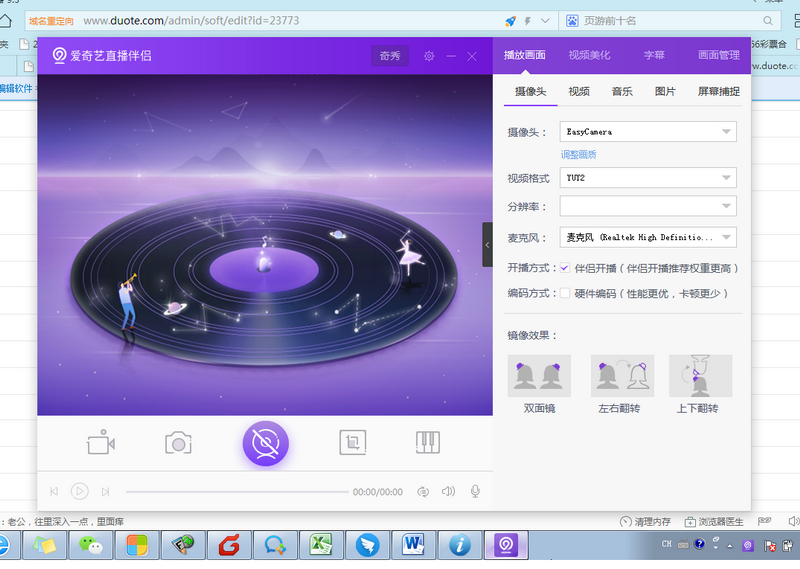The width and height of the screenshot is (800, 569).
Task: Switch to the 视频美化 tab
Action: click(589, 55)
